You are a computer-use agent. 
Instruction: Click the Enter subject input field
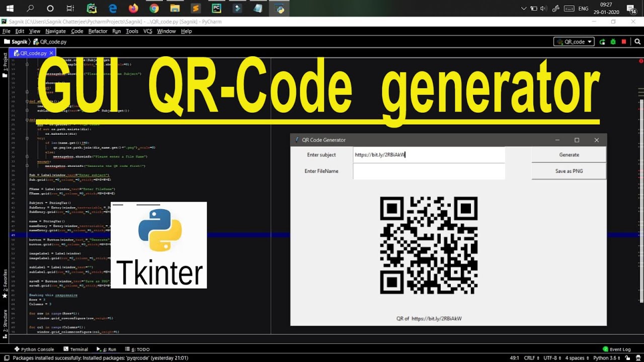click(429, 155)
